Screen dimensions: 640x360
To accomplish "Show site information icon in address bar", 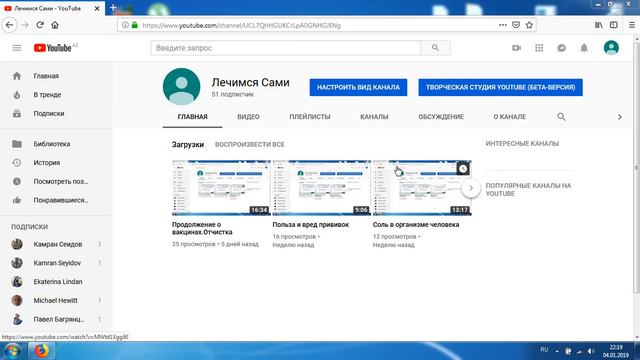I will [x=125, y=25].
